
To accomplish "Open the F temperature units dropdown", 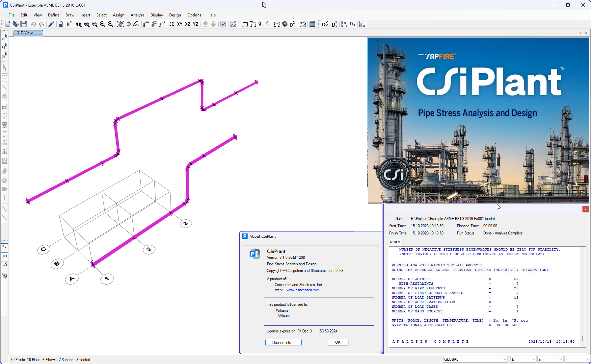I will click(577, 359).
